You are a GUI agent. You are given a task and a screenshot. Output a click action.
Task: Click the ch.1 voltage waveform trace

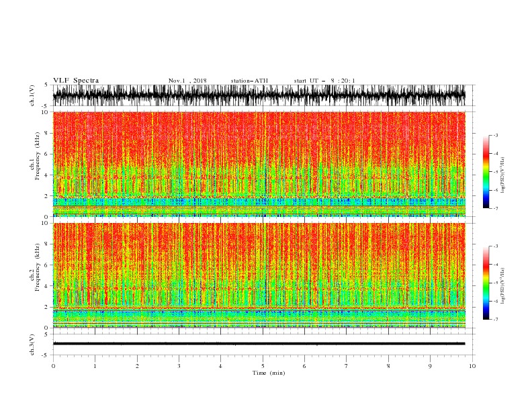click(x=259, y=95)
